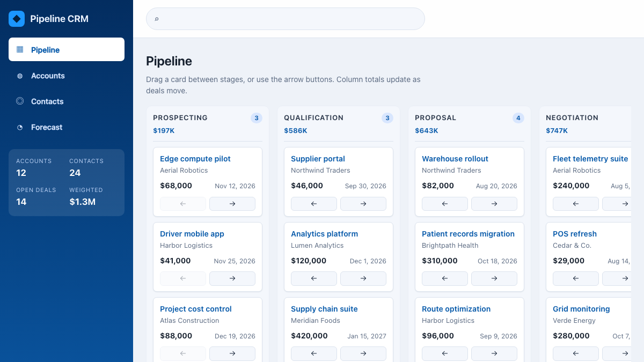Click Meridian Foods account name

click(316, 320)
